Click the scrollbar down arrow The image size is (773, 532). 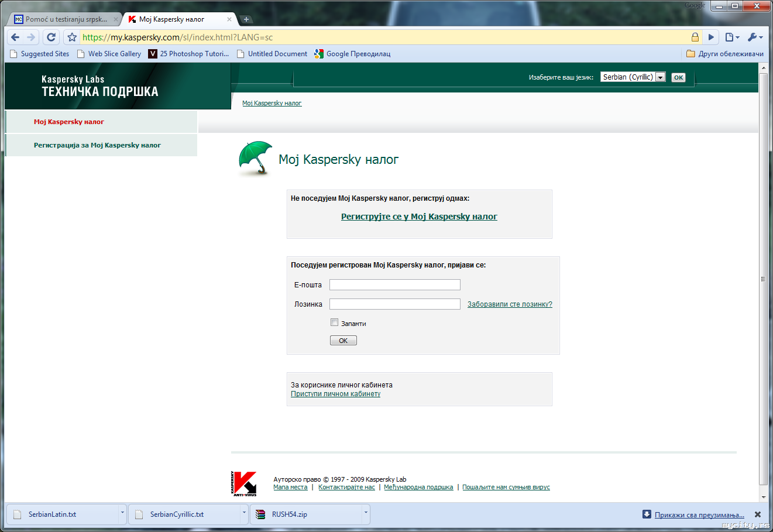(763, 497)
